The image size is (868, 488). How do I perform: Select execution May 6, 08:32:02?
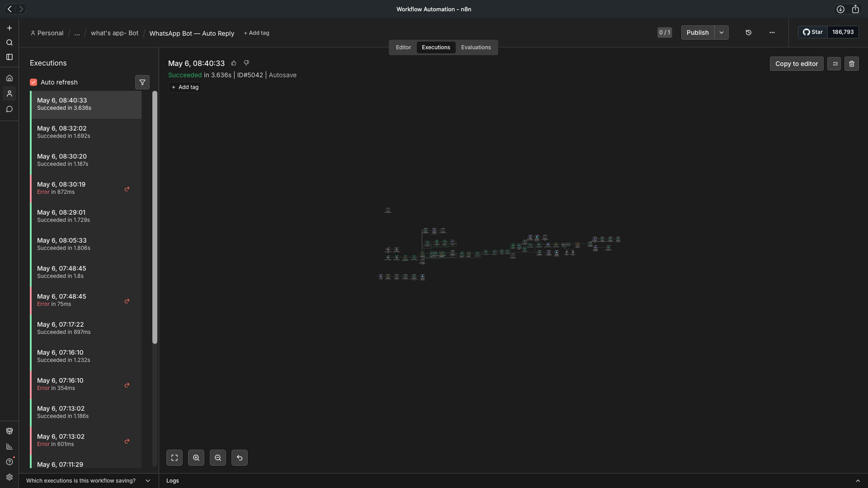pos(86,133)
